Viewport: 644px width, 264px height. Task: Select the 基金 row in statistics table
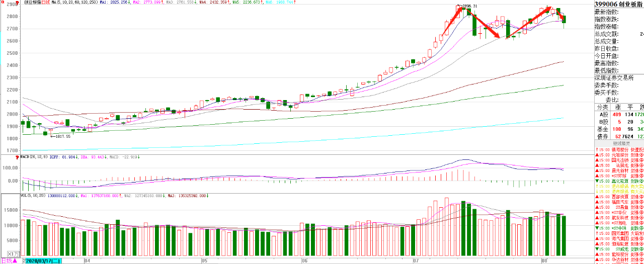[619, 129]
